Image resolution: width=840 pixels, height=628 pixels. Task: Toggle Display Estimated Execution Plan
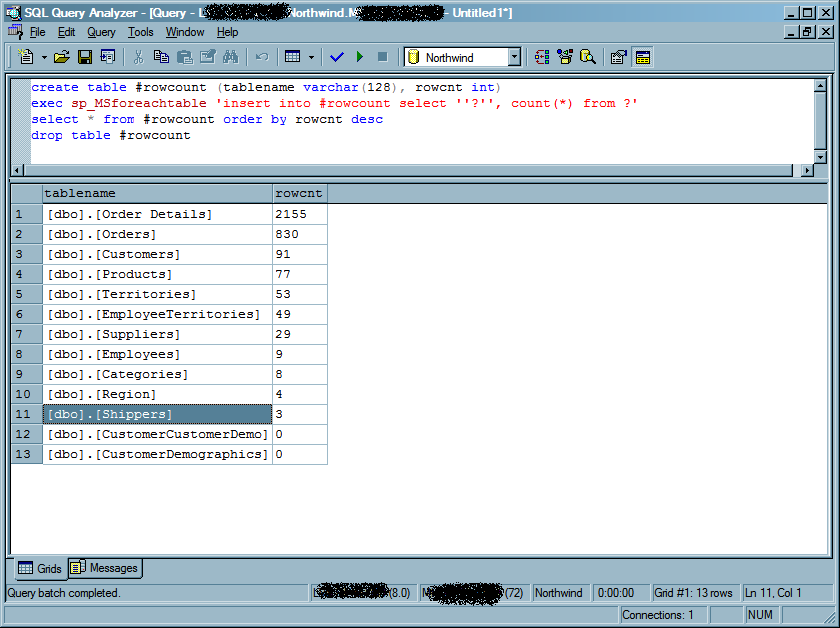pyautogui.click(x=542, y=57)
